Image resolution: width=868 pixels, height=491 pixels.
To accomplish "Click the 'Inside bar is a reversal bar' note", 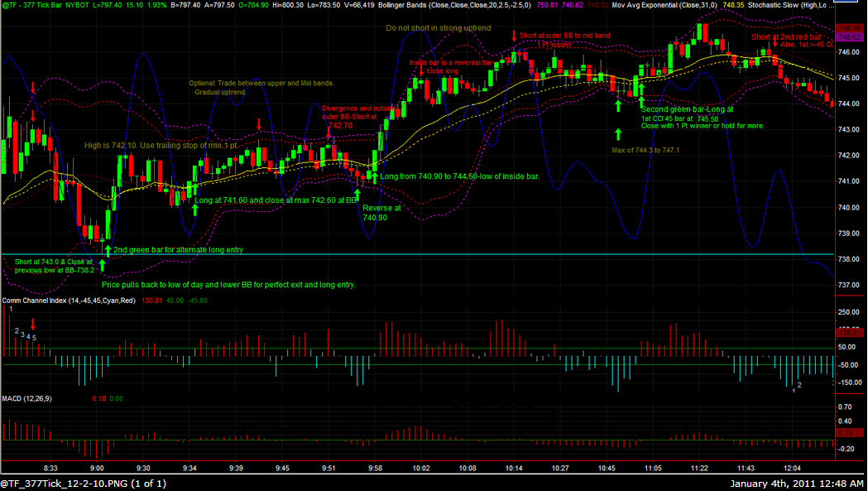I will 451,63.
